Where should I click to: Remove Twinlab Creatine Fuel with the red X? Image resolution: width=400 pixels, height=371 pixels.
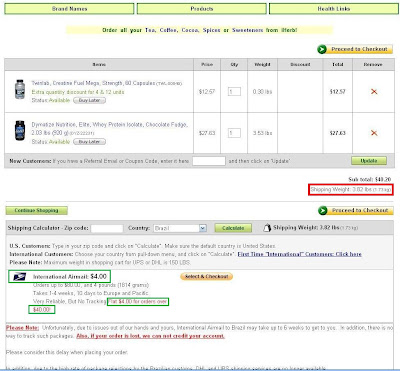pyautogui.click(x=374, y=91)
